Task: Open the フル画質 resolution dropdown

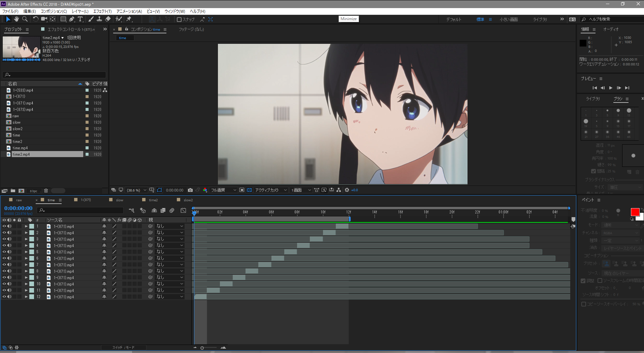Action: (x=224, y=190)
